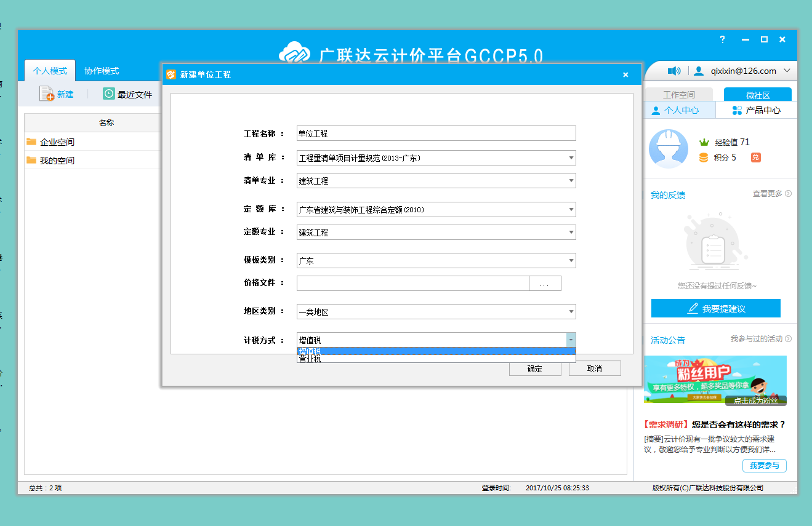Open the 微社区 tab

tap(758, 95)
